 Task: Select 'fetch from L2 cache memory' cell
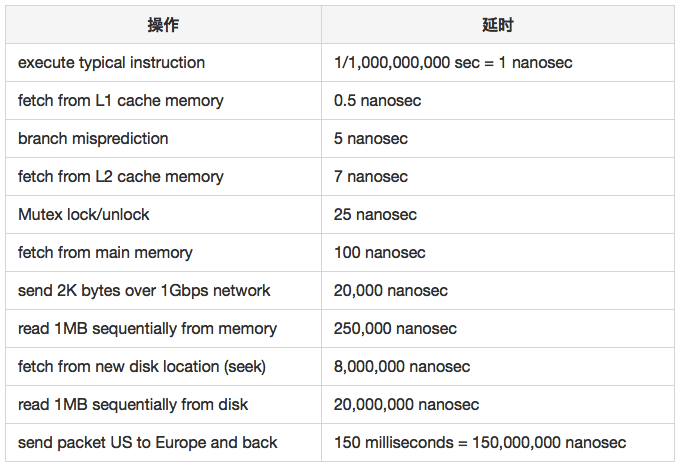click(x=121, y=177)
